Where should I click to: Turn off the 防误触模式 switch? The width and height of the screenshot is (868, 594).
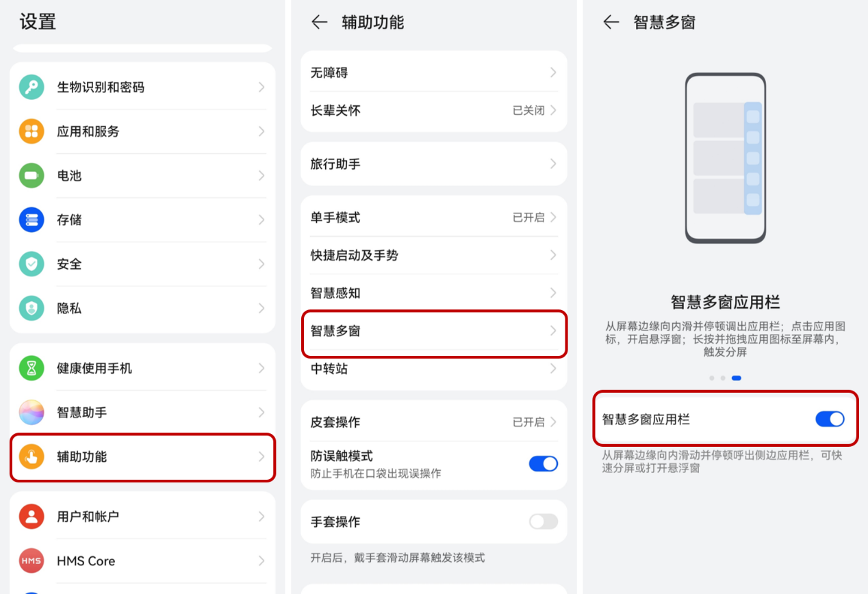[544, 464]
